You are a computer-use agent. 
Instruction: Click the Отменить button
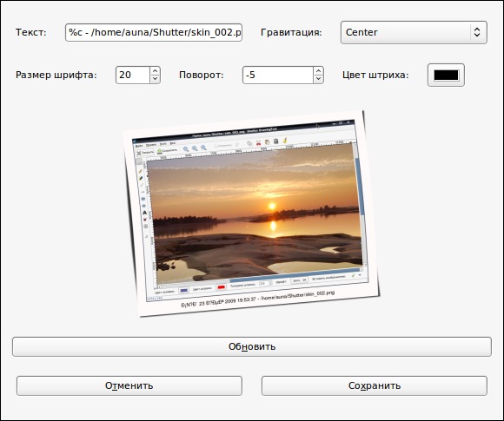click(129, 385)
